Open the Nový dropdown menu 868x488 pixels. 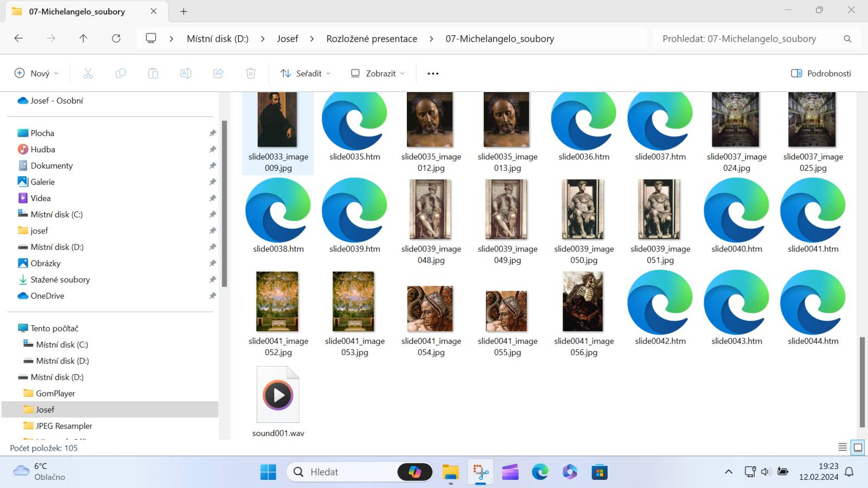(36, 73)
